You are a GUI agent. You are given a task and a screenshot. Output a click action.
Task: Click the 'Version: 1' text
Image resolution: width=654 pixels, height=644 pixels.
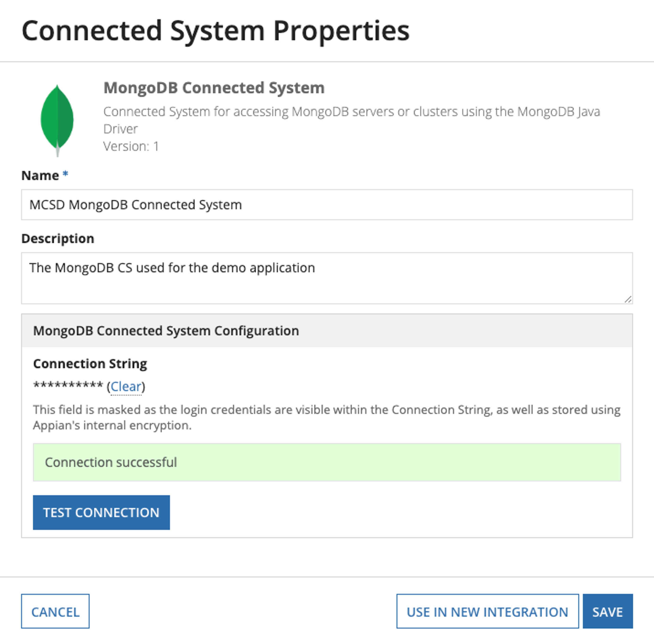[x=131, y=146]
